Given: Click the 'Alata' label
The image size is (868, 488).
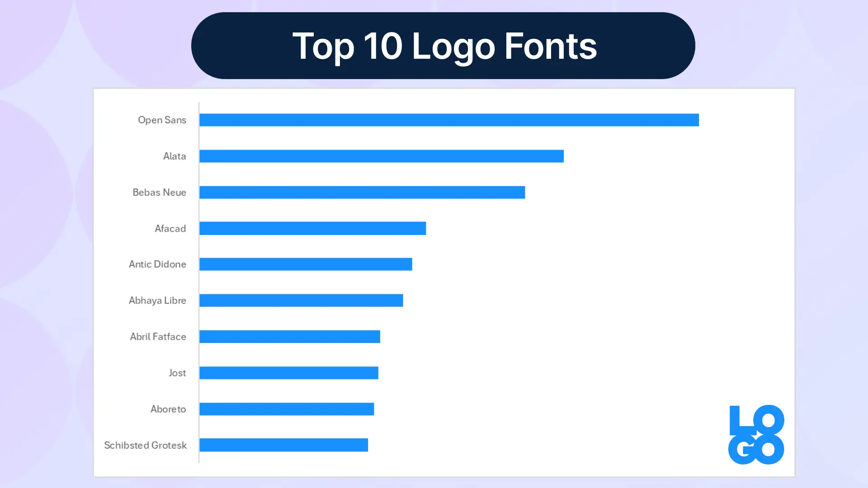Looking at the screenshot, I should point(175,156).
